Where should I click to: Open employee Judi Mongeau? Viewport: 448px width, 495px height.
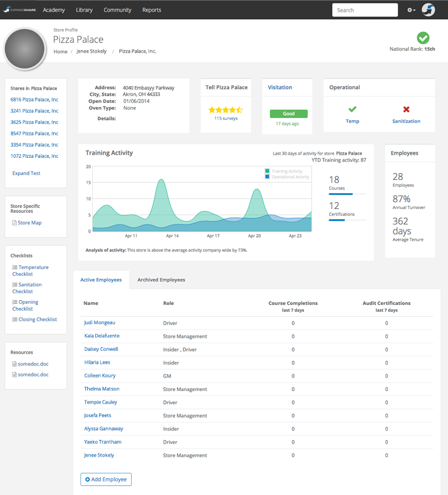click(100, 322)
